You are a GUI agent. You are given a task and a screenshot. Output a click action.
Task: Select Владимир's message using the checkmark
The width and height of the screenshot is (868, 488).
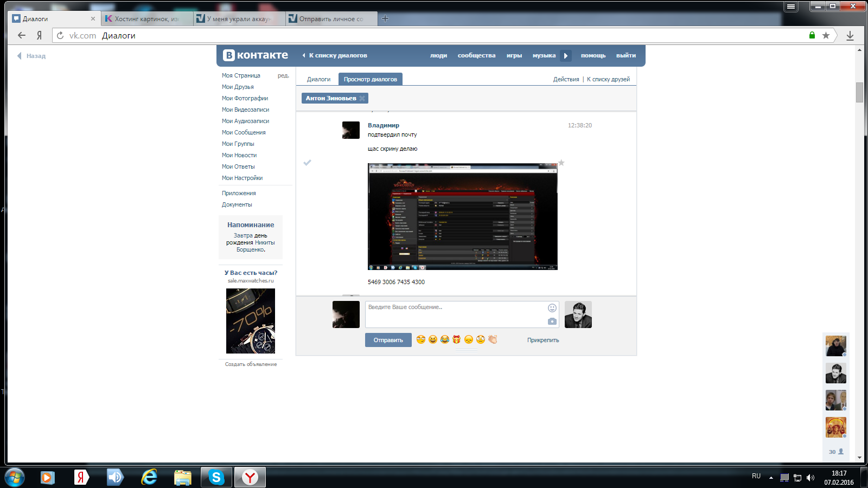307,163
